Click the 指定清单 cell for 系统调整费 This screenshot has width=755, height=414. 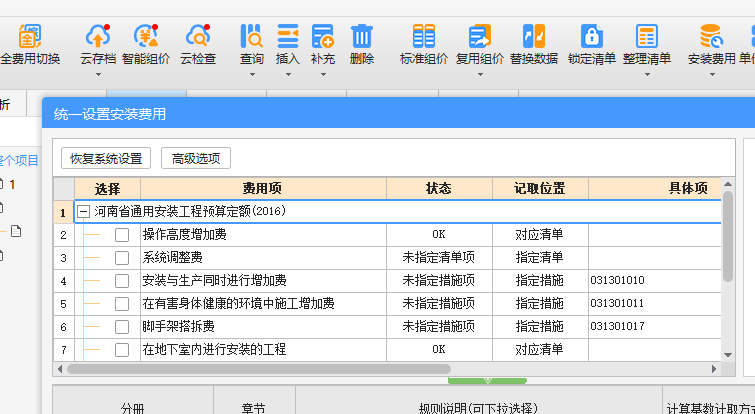click(x=540, y=258)
